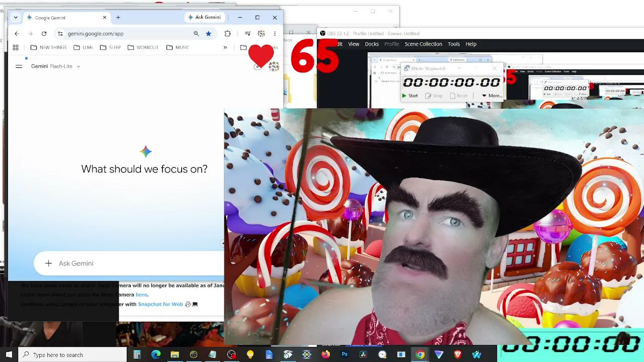
Task: Open the teal W app on taskbar
Action: 476,354
